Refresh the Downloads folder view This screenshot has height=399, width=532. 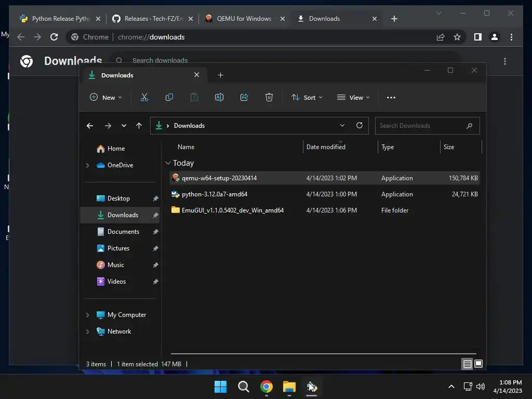coord(360,125)
